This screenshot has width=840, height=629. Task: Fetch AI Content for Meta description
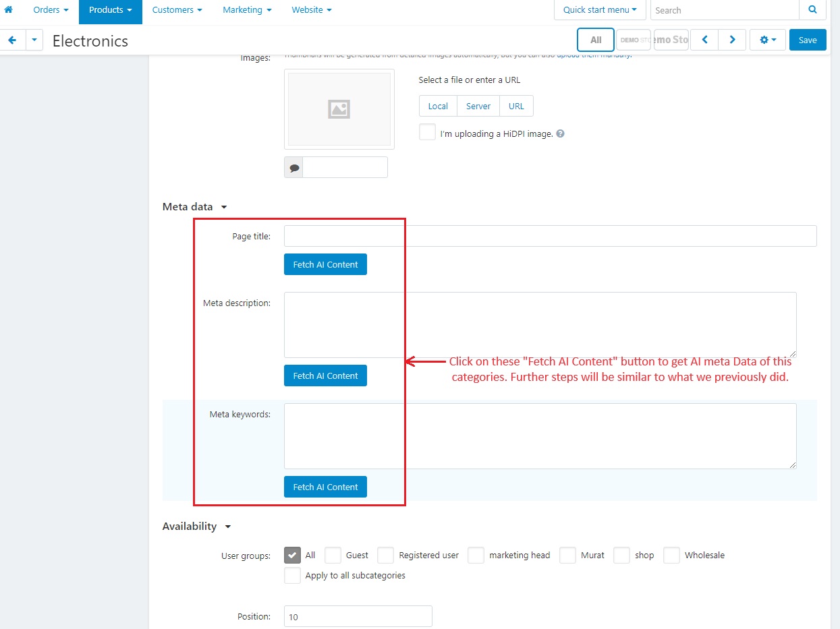pos(325,376)
